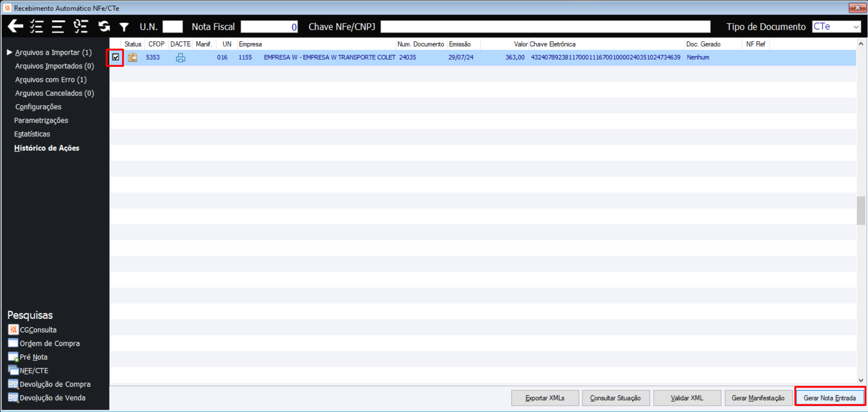Click the Gerar Manifestação button
The image size is (868, 412).
pyautogui.click(x=758, y=398)
